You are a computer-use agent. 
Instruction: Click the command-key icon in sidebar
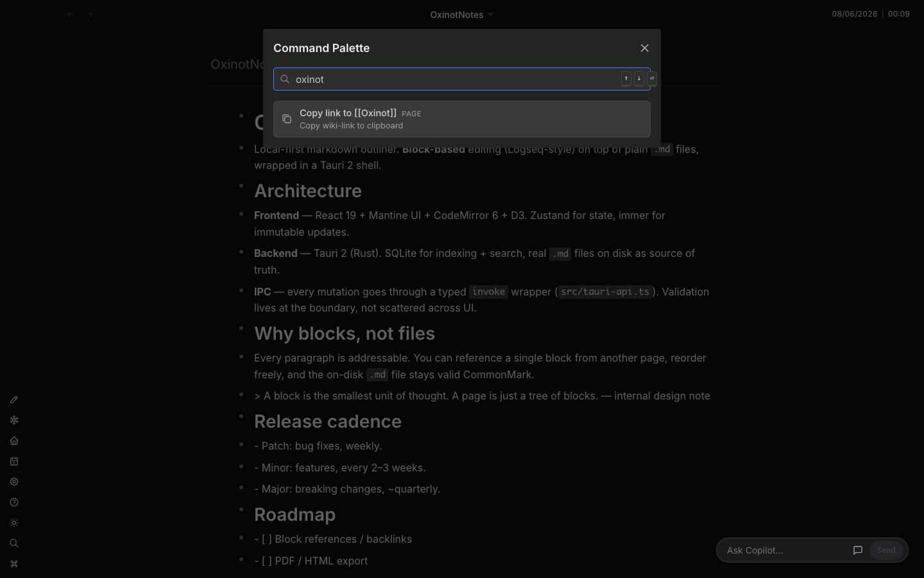click(x=14, y=564)
